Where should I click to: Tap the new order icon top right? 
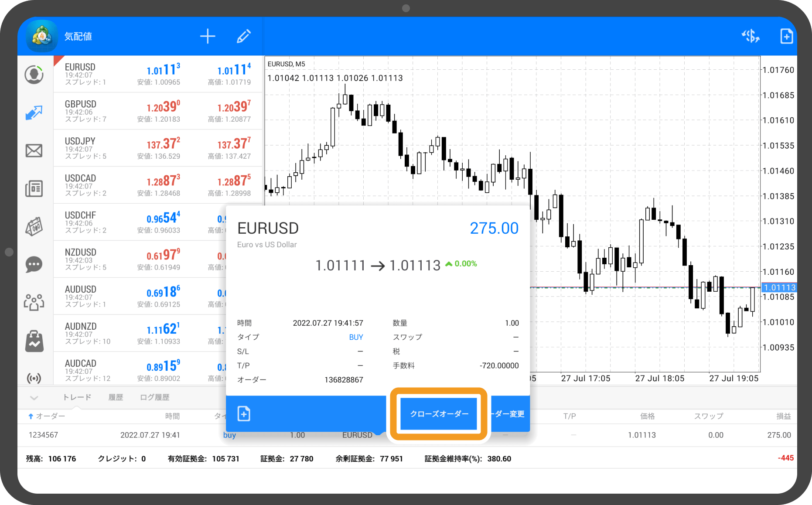pyautogui.click(x=786, y=36)
